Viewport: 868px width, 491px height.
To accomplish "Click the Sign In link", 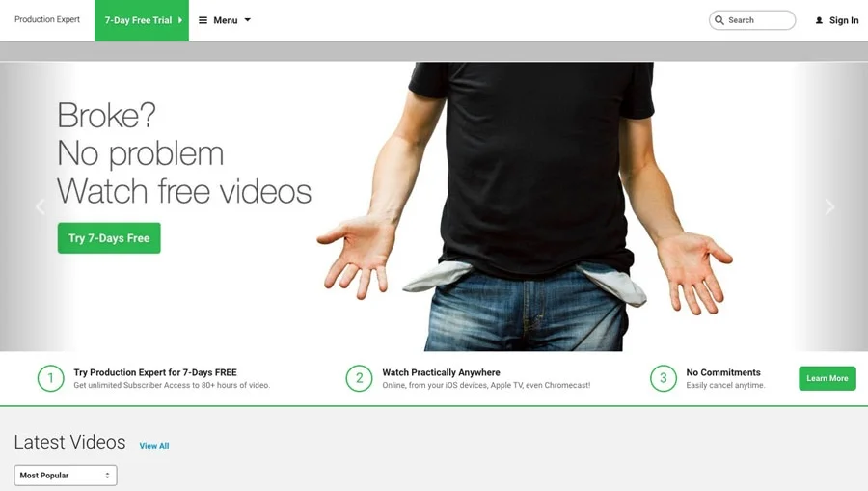I will coord(844,20).
